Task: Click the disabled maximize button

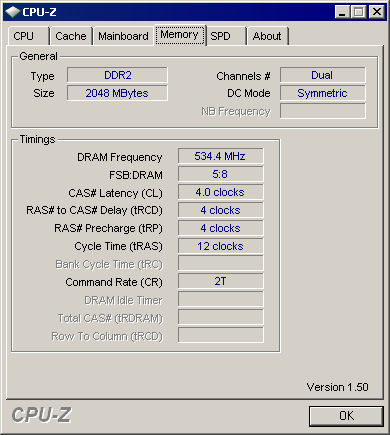Action: 359,12
